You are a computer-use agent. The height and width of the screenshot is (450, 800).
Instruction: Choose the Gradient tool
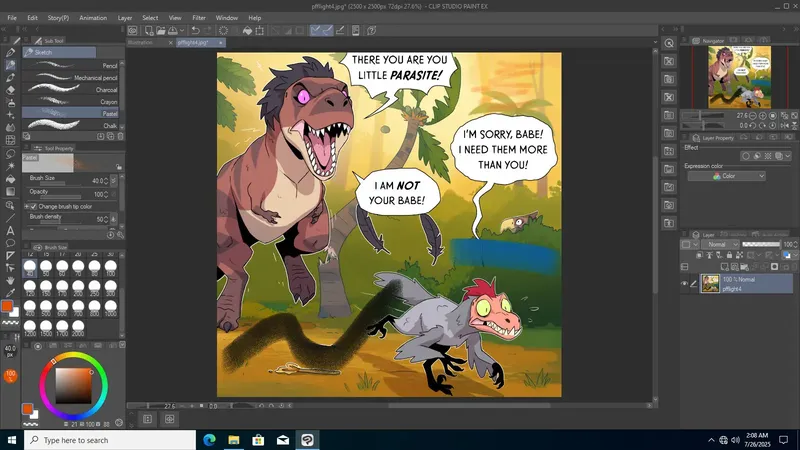click(x=10, y=190)
